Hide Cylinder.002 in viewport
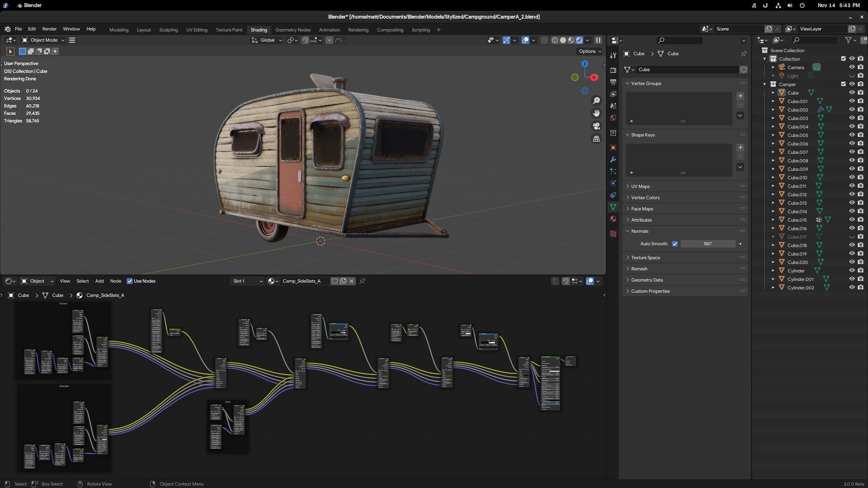The height and width of the screenshot is (488, 868). (x=852, y=287)
